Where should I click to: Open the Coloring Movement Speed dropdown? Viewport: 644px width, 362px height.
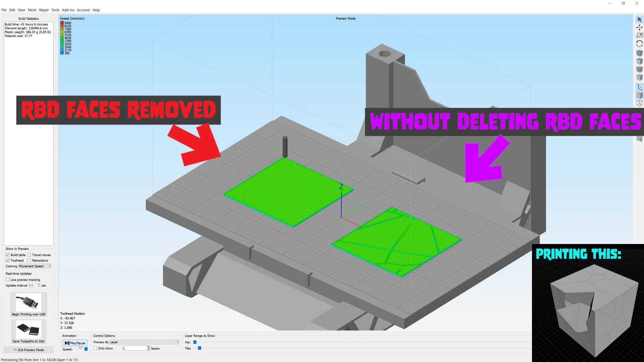(x=35, y=266)
